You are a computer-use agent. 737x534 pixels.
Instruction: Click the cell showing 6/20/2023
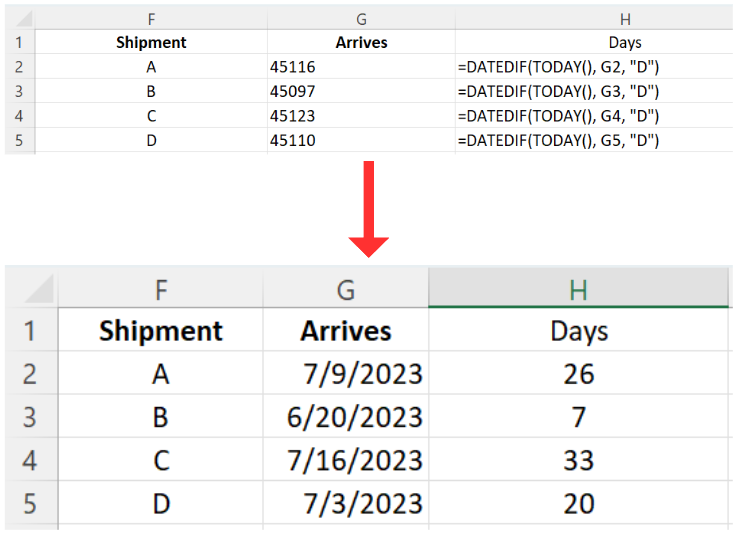pyautogui.click(x=346, y=417)
